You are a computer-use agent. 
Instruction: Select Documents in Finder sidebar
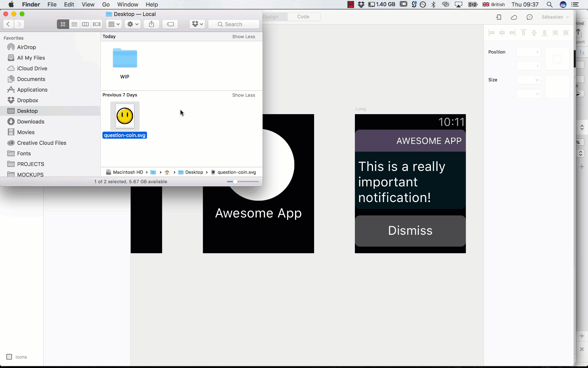[31, 79]
